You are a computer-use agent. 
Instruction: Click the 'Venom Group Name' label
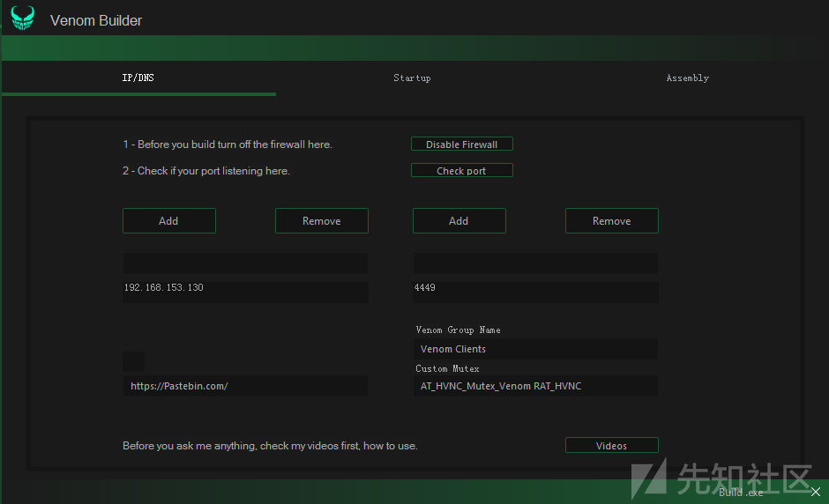coord(458,330)
